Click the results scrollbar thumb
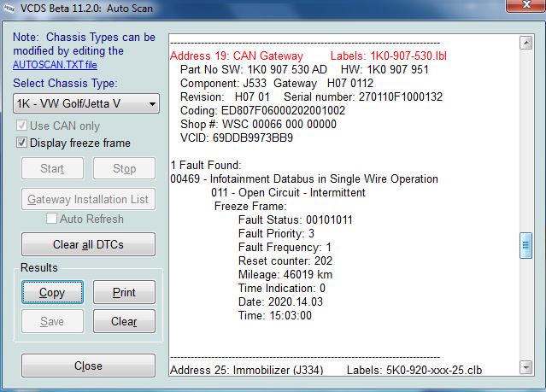This screenshot has width=546, height=392. click(525, 245)
